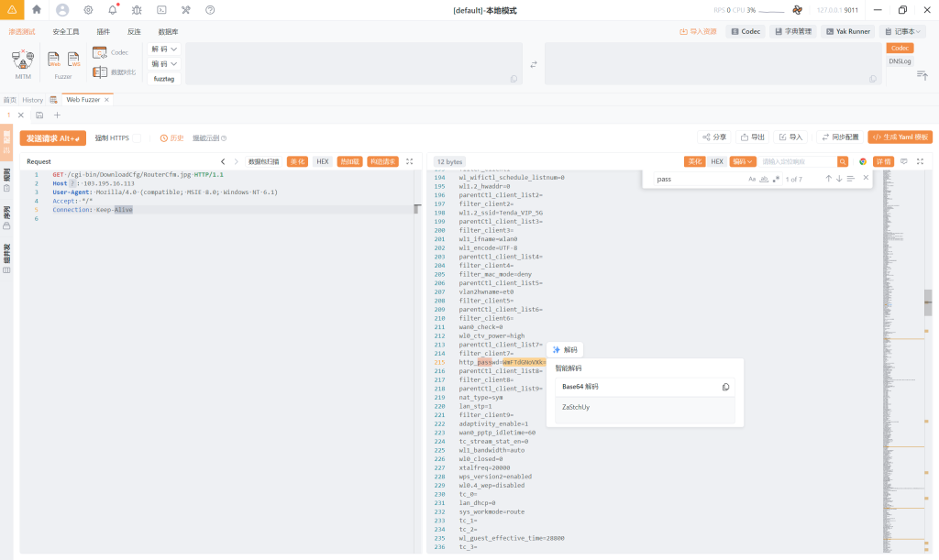Open the Web Fuzzer icon

click(55, 60)
